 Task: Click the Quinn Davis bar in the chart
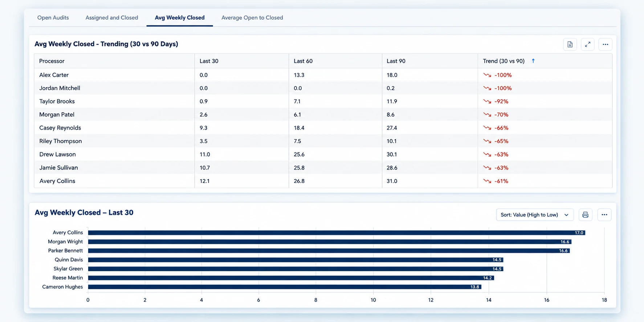(295, 260)
